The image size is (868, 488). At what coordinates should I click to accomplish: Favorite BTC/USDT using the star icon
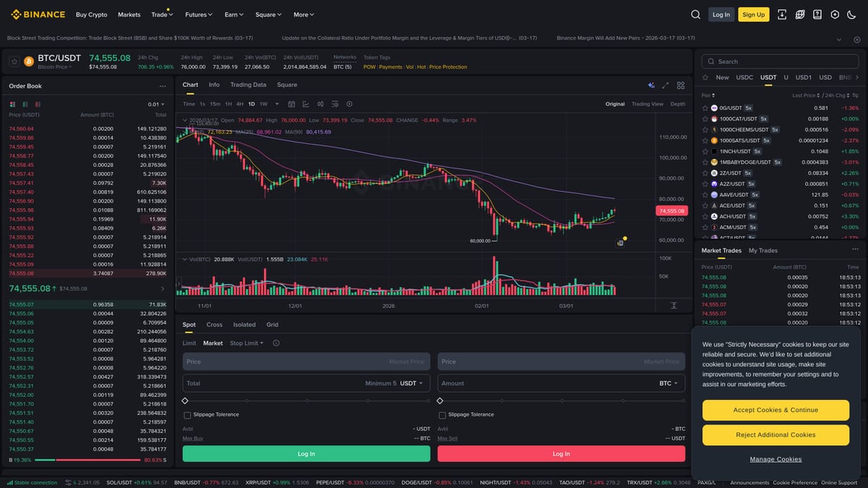(14, 61)
